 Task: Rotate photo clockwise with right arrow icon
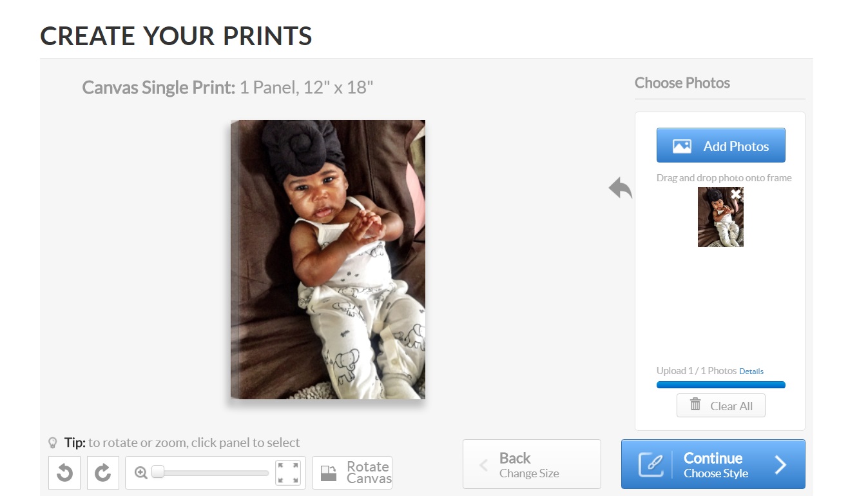click(103, 473)
